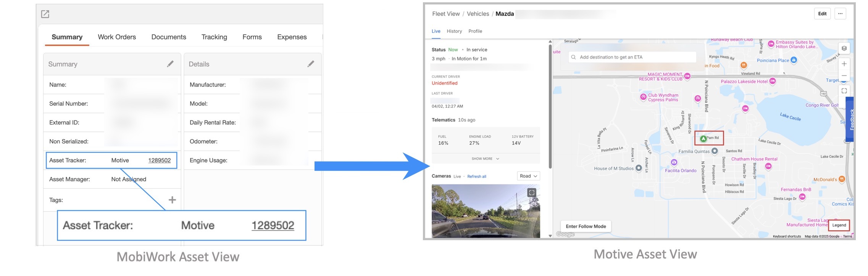This screenshot has width=868, height=276.
Task: Open the History tab
Action: coord(454,31)
